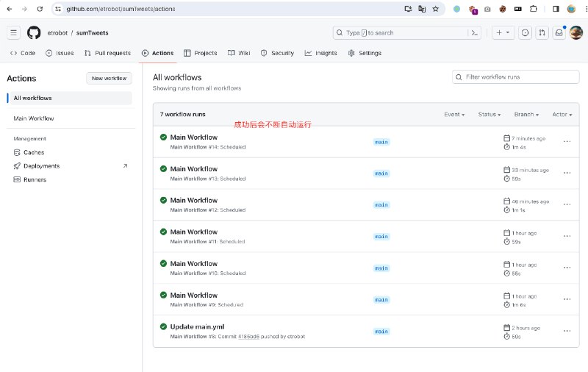Image resolution: width=588 pixels, height=372 pixels.
Task: Click the '7 minutes ago' timestamp
Action: point(528,138)
